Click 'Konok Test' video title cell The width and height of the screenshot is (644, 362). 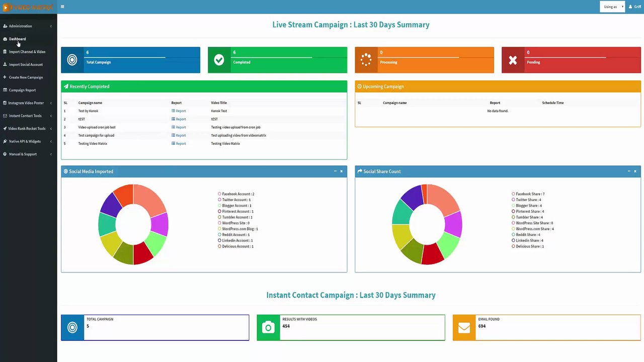(x=219, y=111)
